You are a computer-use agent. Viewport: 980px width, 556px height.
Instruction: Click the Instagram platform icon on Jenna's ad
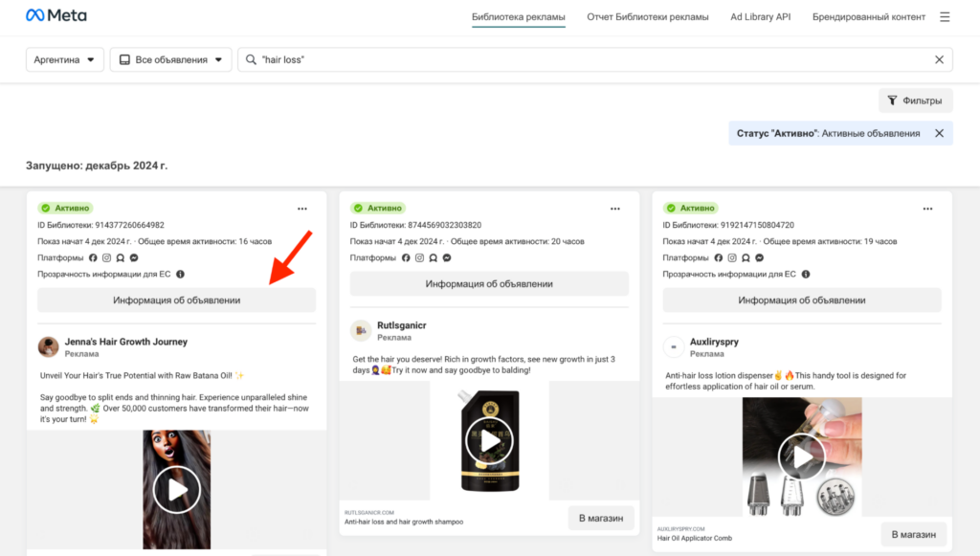click(x=106, y=257)
